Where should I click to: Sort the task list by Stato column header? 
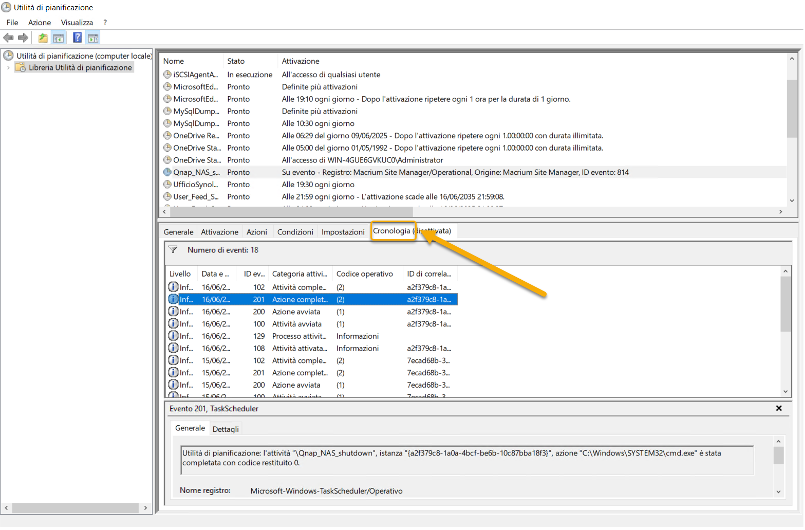236,62
